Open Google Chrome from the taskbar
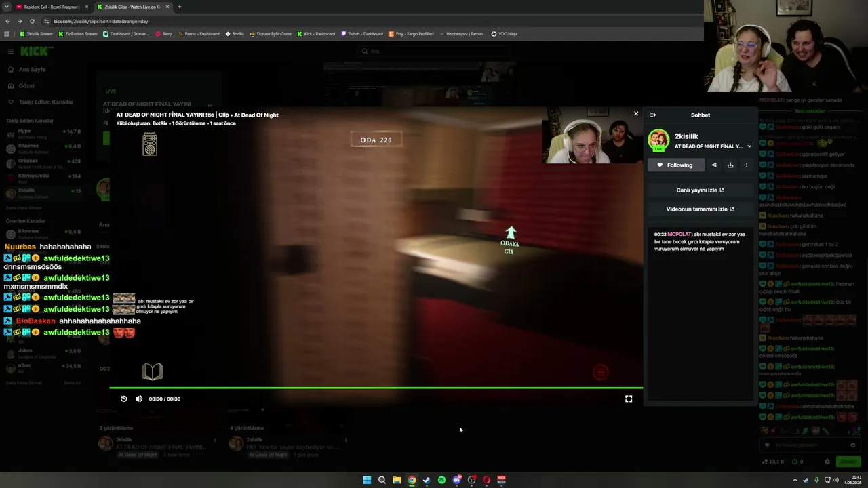Image resolution: width=868 pixels, height=488 pixels. (x=412, y=480)
